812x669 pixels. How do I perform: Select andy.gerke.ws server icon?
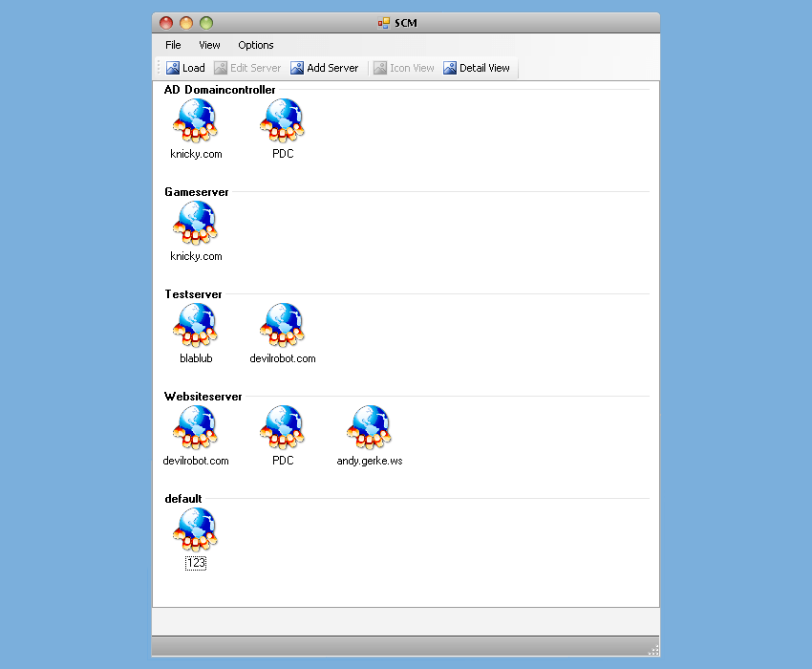(x=370, y=427)
